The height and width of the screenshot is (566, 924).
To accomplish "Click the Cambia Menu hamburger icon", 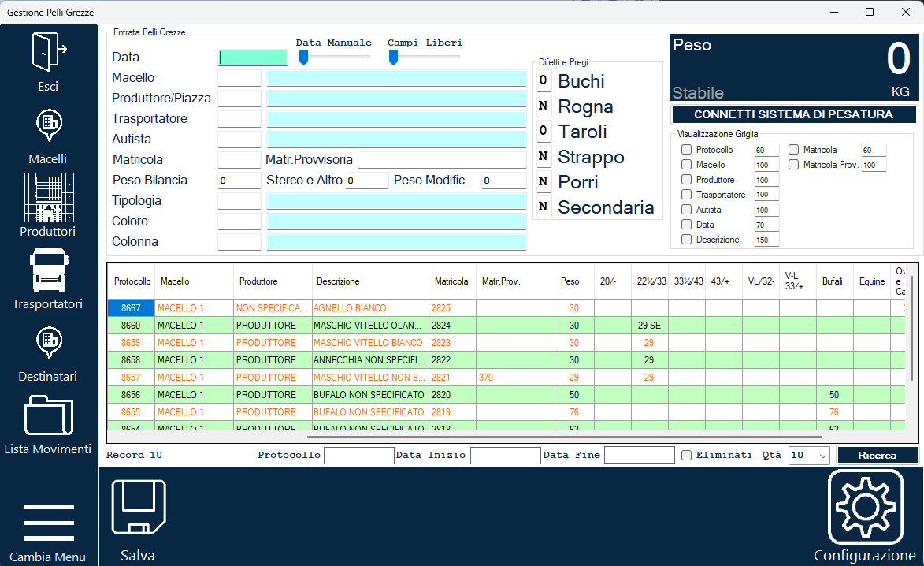I will pos(49,523).
